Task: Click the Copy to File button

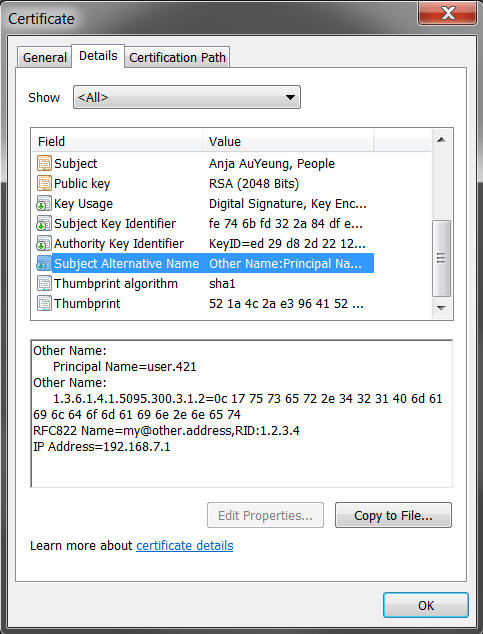Action: (x=393, y=515)
